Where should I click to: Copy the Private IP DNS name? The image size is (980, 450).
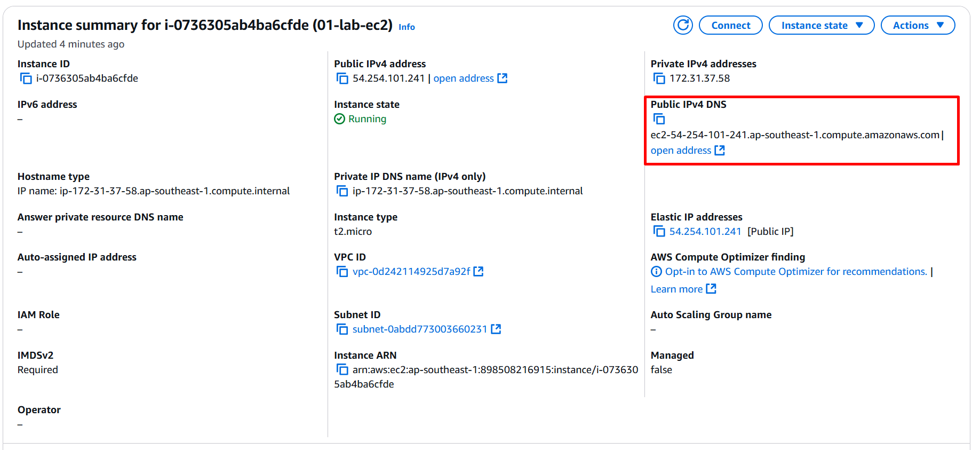[342, 191]
